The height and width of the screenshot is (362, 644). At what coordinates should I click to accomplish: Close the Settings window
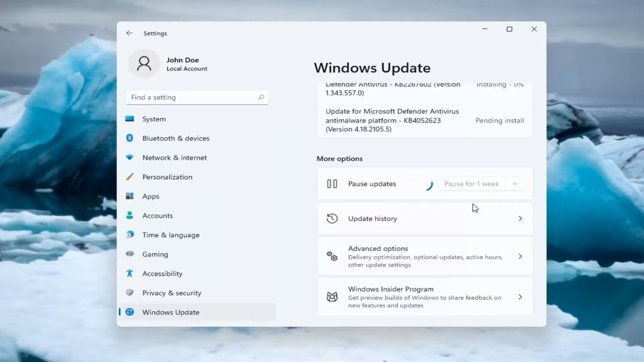534,29
